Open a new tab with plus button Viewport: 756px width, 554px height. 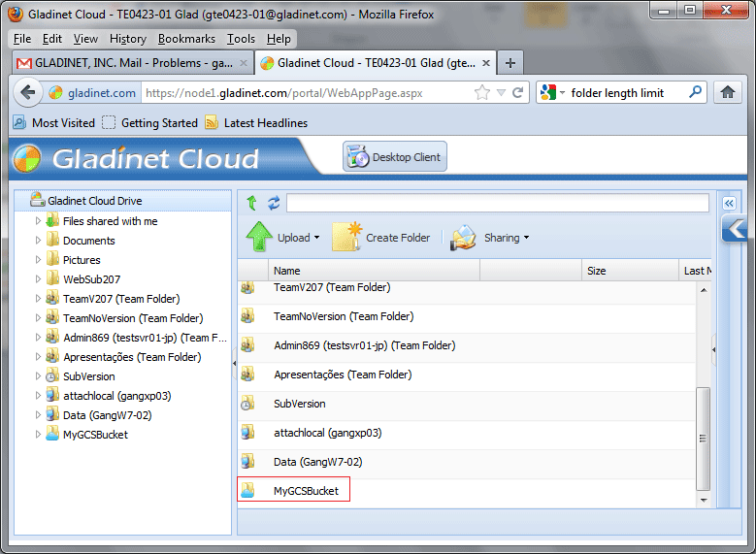click(510, 63)
